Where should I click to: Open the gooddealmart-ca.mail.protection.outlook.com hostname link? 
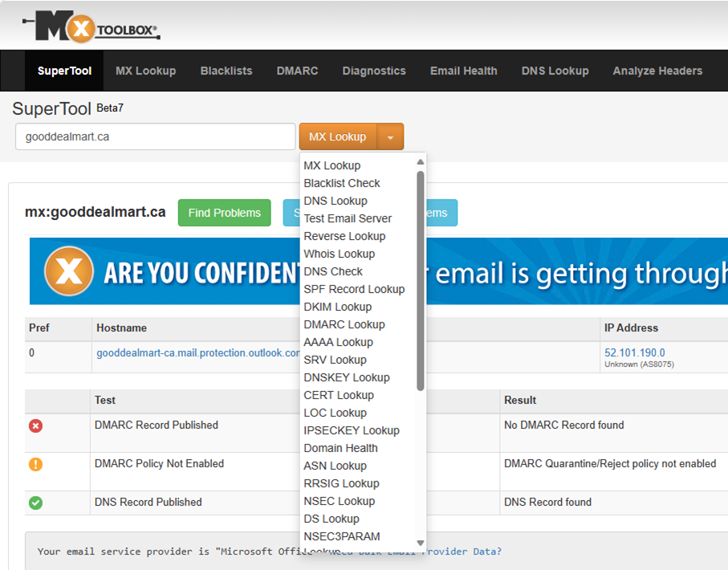tap(198, 353)
